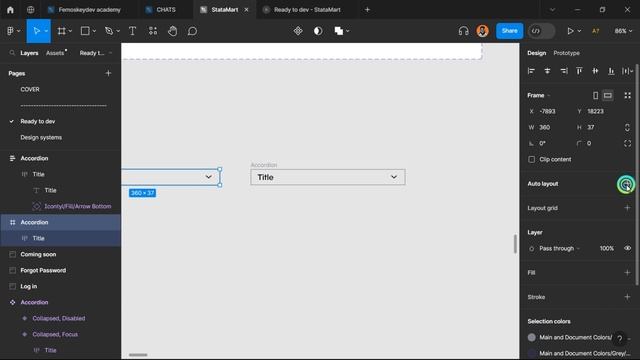Click the X position field
Viewport: 640px width, 360px height.
(548, 111)
